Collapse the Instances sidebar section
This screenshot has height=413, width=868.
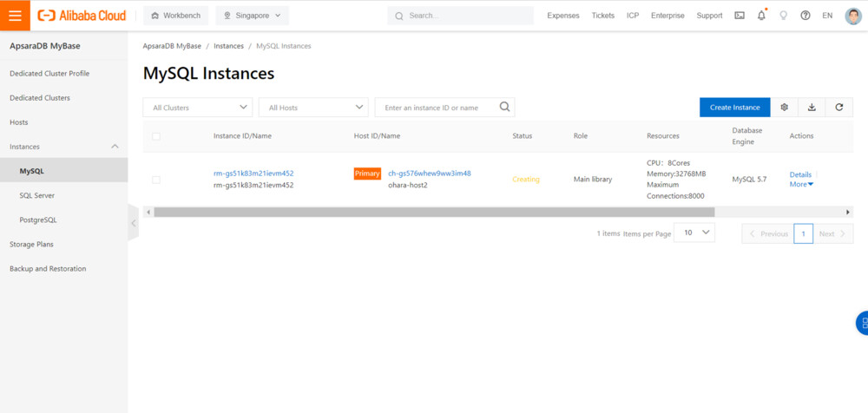coord(115,147)
